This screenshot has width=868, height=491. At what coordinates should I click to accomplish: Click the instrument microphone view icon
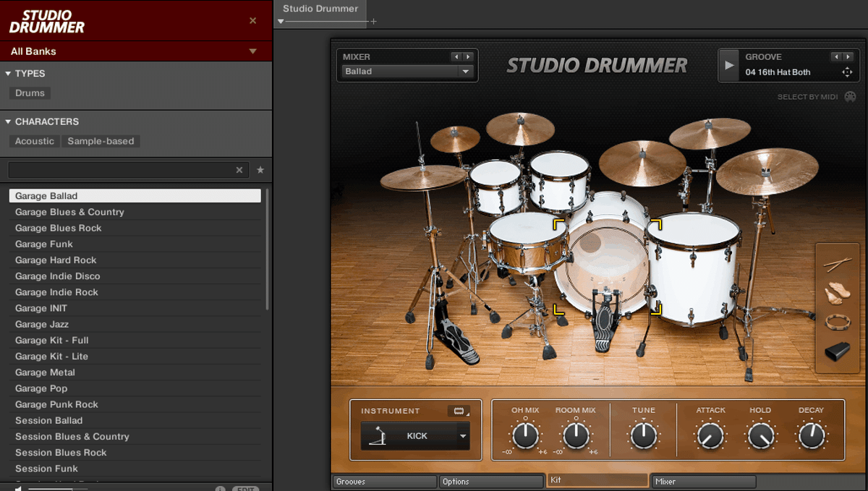pos(458,411)
